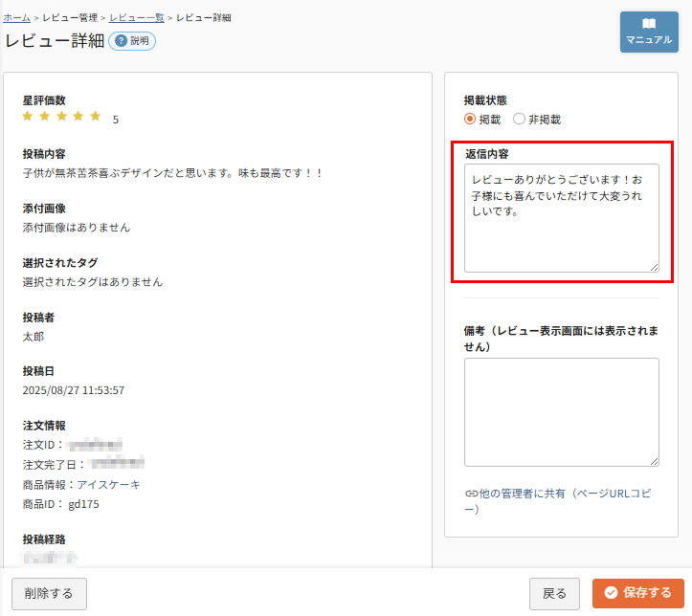
Task: Click into the 備考 notes textarea
Action: [x=562, y=412]
